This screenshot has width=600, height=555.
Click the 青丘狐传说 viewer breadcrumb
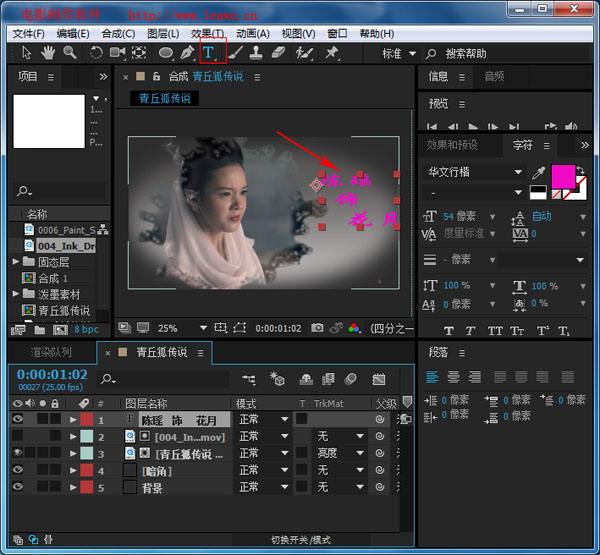[165, 98]
